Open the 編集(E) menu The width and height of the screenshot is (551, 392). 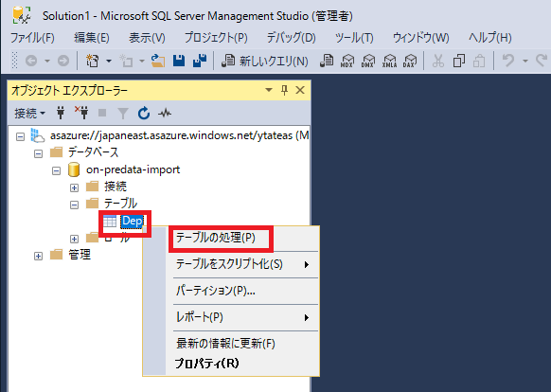point(92,38)
